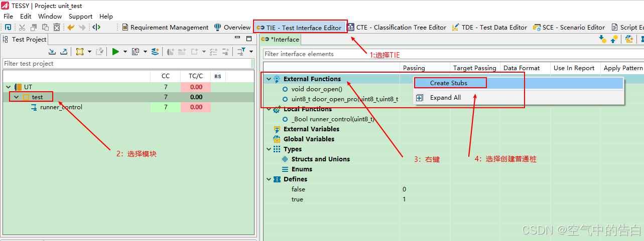This screenshot has width=644, height=241.
Task: Open the File menu
Action: pyautogui.click(x=9, y=16)
